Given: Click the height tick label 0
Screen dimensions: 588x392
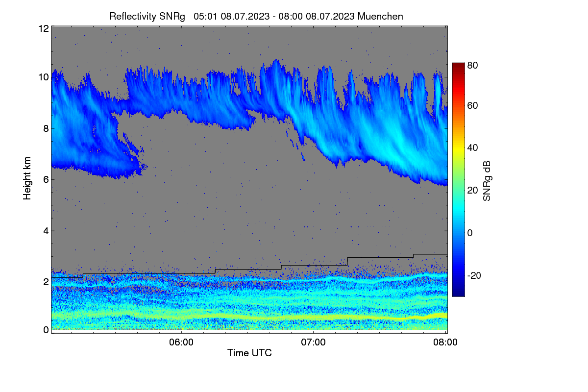Looking at the screenshot, I should (46, 330).
